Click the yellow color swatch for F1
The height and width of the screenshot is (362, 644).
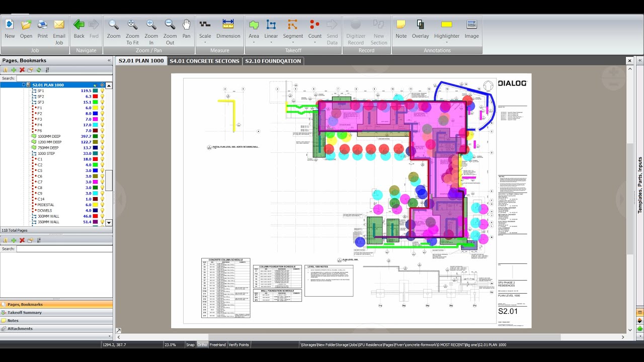click(x=95, y=108)
